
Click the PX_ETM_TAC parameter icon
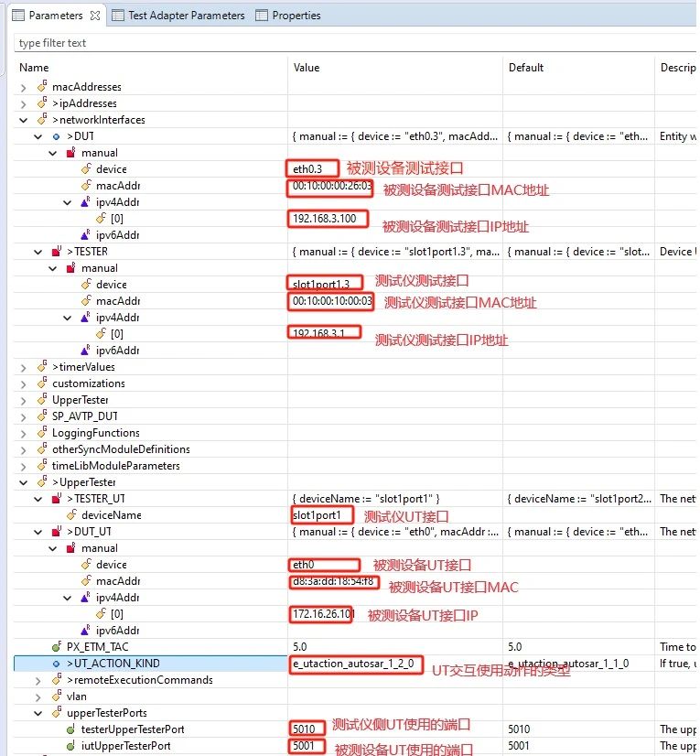tap(56, 647)
